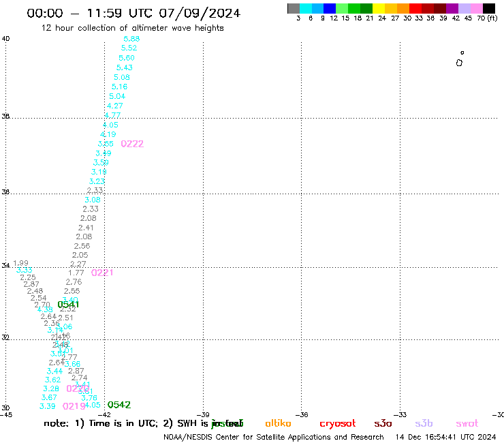This screenshot has width=504, height=443.
Task: Click the pink "swot" satellite label
Action: pos(467,423)
